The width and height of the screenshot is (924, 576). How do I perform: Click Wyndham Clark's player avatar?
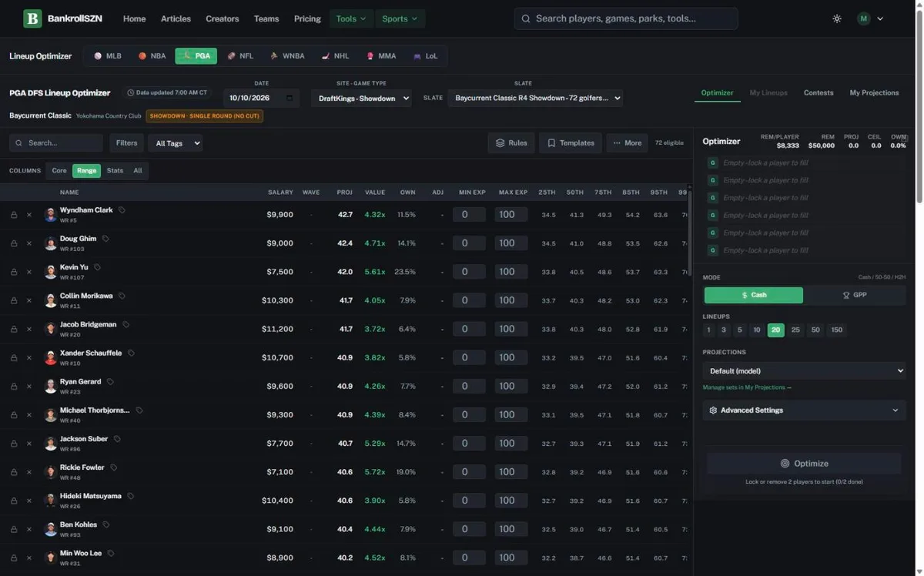tap(51, 215)
